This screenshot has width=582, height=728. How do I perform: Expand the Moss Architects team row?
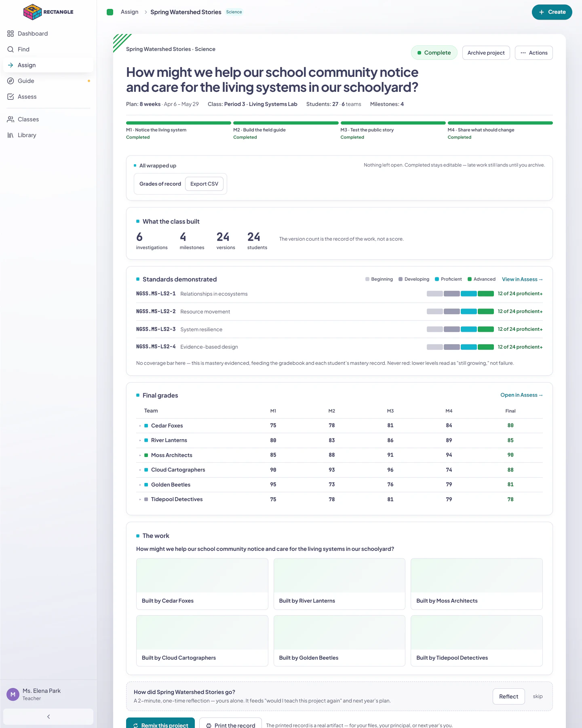[x=140, y=455]
